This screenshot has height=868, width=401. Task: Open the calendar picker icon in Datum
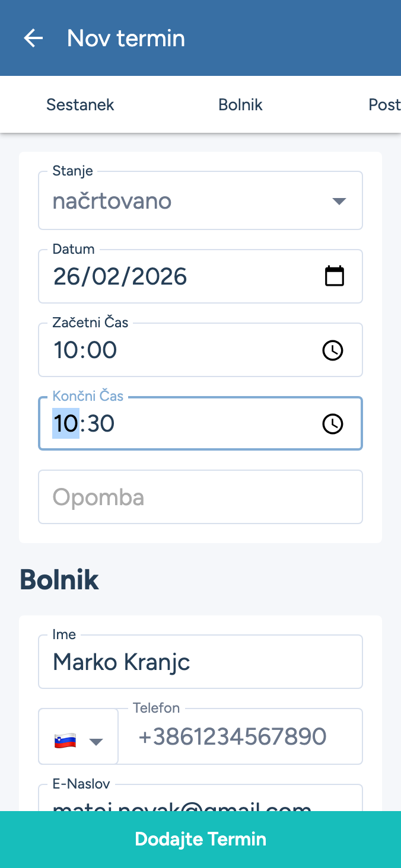335,276
